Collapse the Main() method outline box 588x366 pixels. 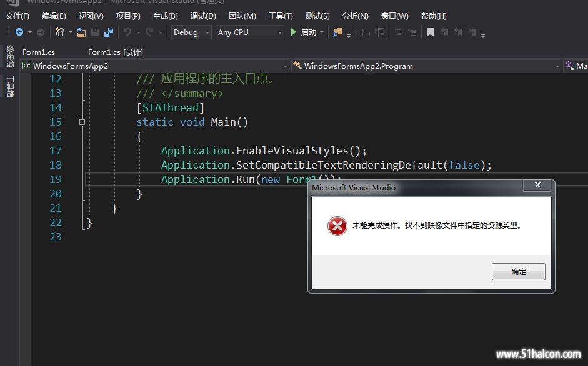click(82, 122)
